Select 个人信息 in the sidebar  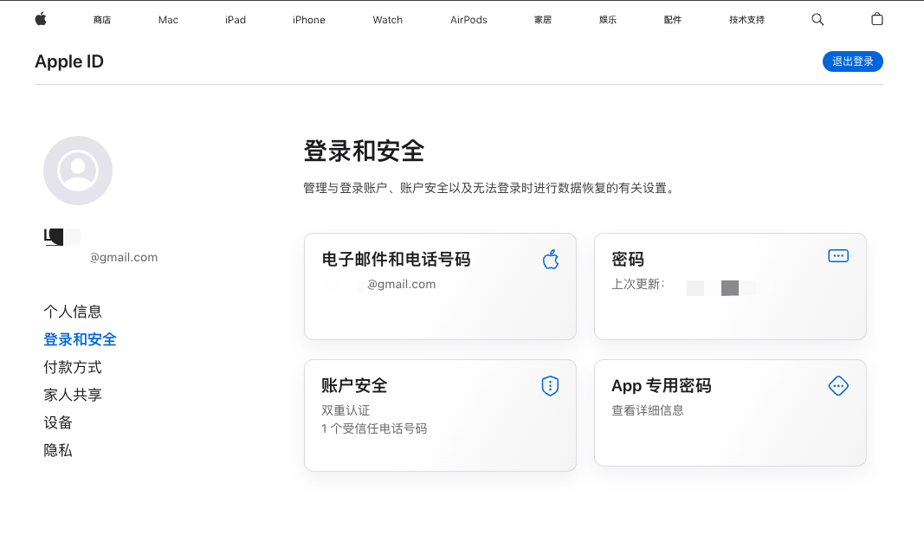point(73,312)
